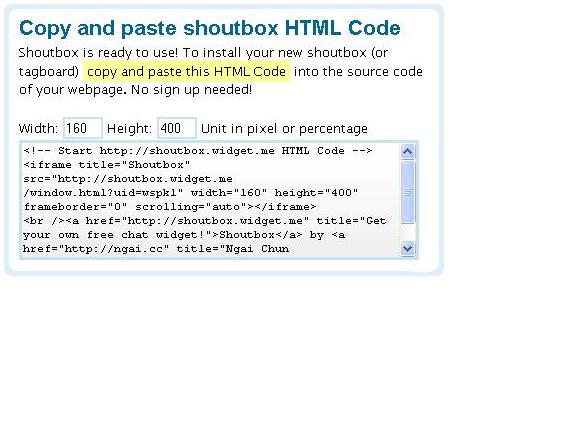Click the code line starting '<!-- Start http://shoutbox.widget.me'
The image size is (576, 432).
198,151
